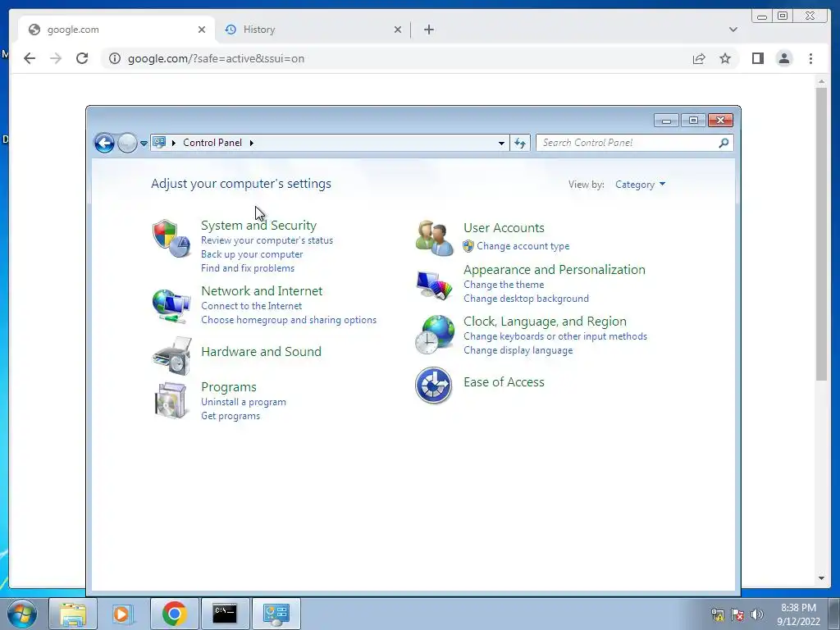Click Control Panel forward arrow button
The height and width of the screenshot is (630, 840).
pos(127,143)
